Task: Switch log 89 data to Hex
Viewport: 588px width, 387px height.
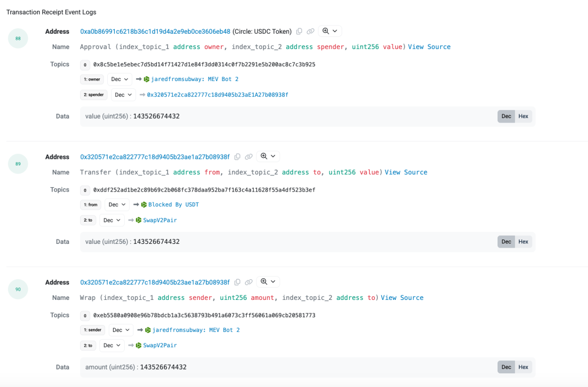Action: coord(523,242)
